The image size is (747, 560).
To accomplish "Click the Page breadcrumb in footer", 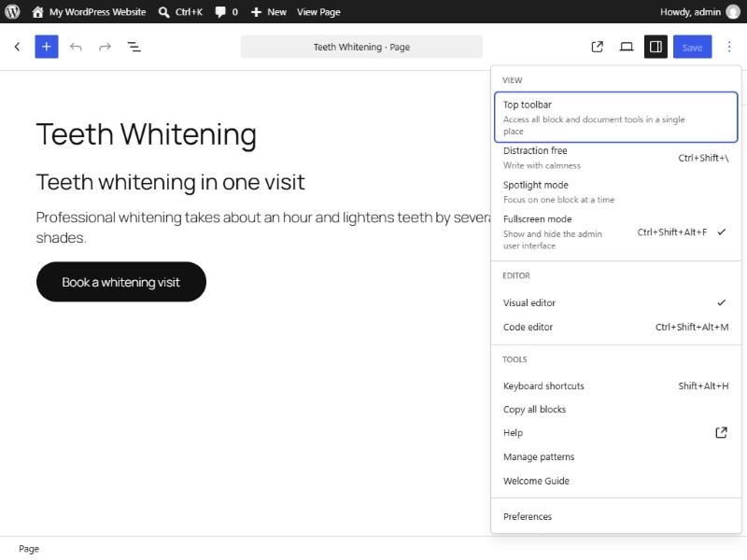I will (x=29, y=549).
